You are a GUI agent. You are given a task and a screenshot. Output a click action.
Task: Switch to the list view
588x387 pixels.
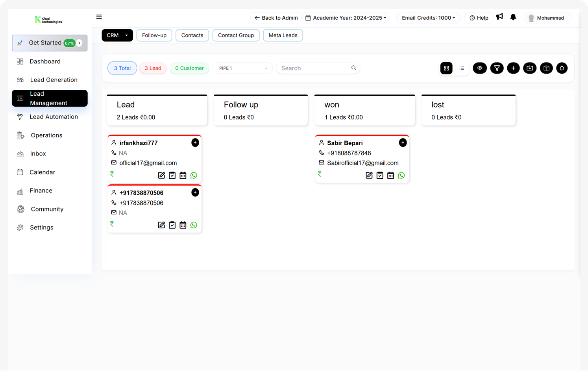(462, 68)
